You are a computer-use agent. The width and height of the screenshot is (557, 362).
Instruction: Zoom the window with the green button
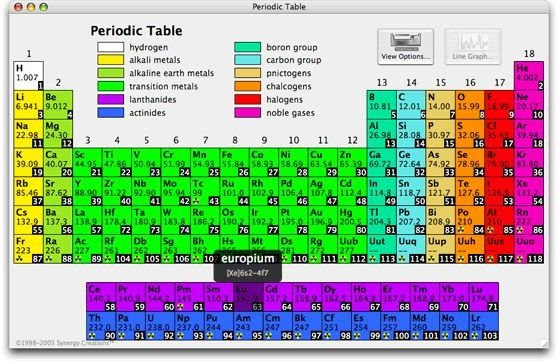(x=43, y=7)
